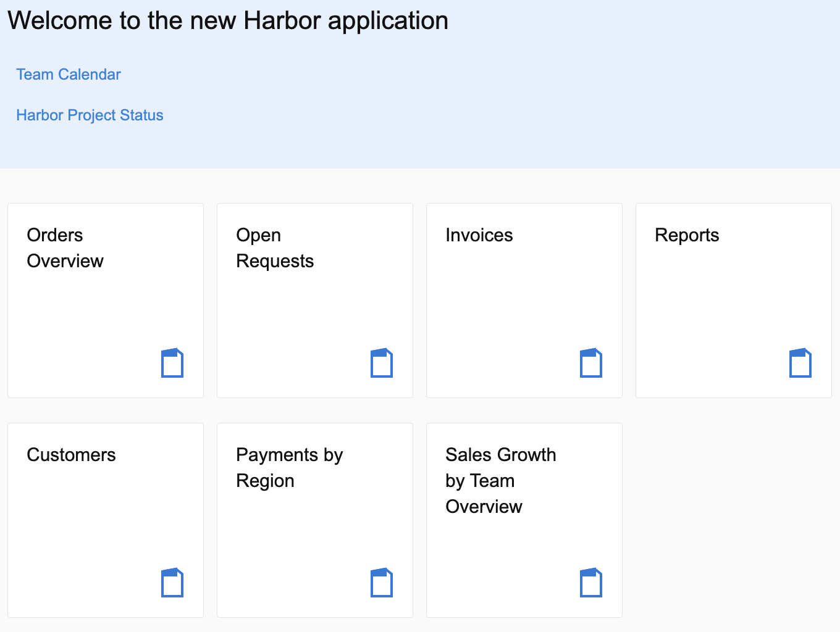The height and width of the screenshot is (632, 840).
Task: Select the Open Requests card title
Action: coord(275,248)
